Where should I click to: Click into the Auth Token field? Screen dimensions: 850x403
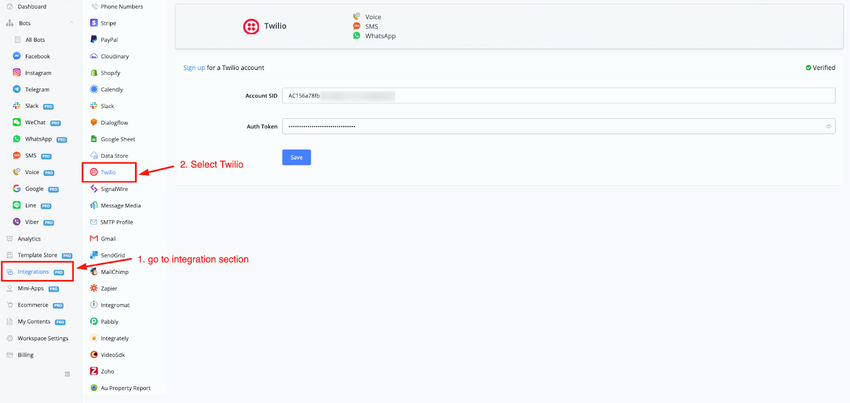click(559, 126)
